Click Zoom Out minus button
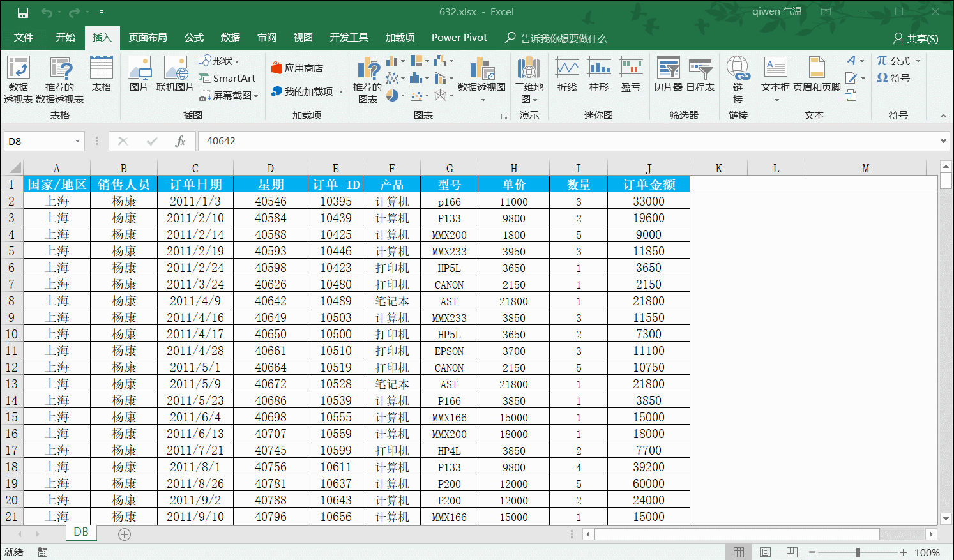 [812, 552]
